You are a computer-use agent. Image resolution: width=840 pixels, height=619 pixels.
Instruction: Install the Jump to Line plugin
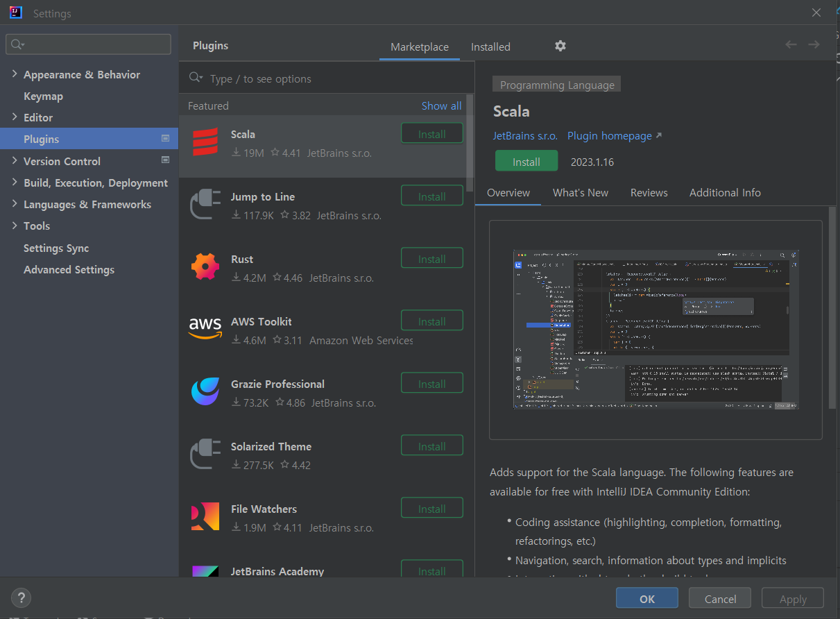coord(432,196)
